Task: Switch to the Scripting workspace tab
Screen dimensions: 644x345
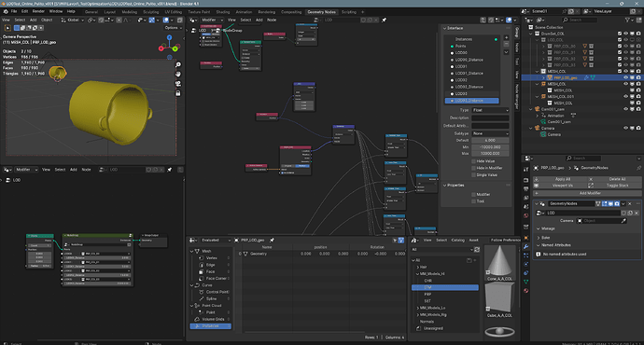Action: [x=349, y=12]
